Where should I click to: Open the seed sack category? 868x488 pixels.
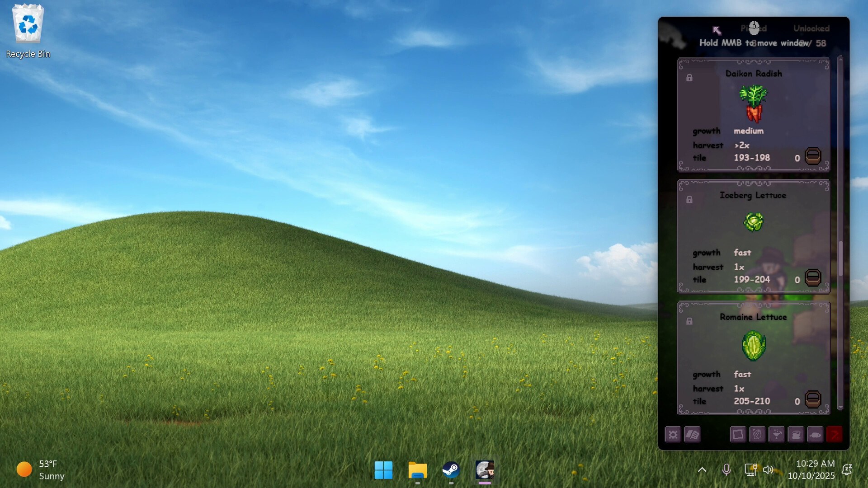point(796,435)
